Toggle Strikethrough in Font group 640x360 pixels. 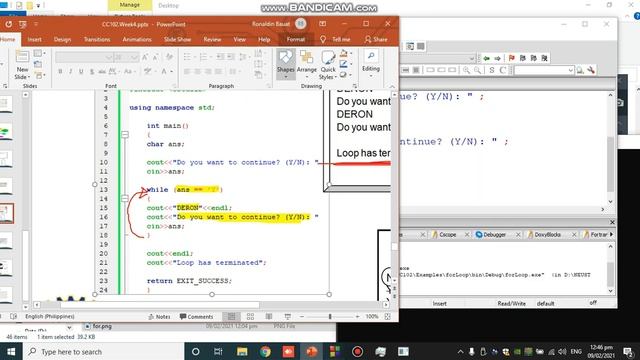point(102,71)
